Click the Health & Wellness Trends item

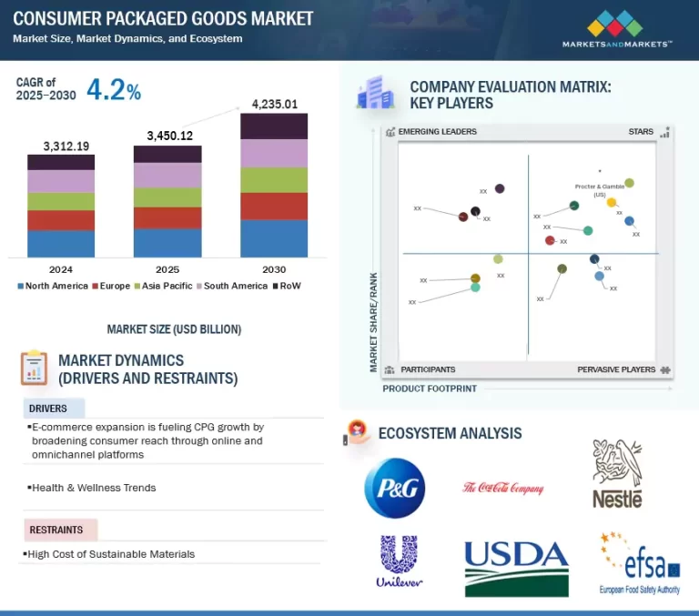93,488
